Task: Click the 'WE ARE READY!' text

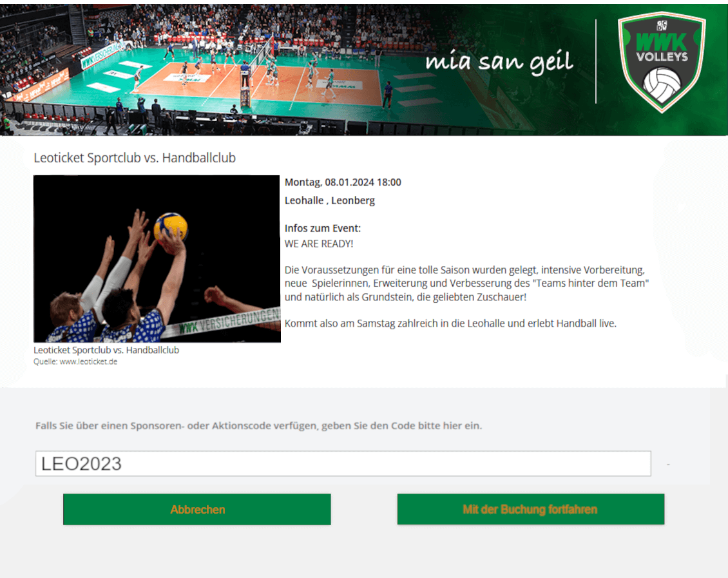Action: point(319,244)
